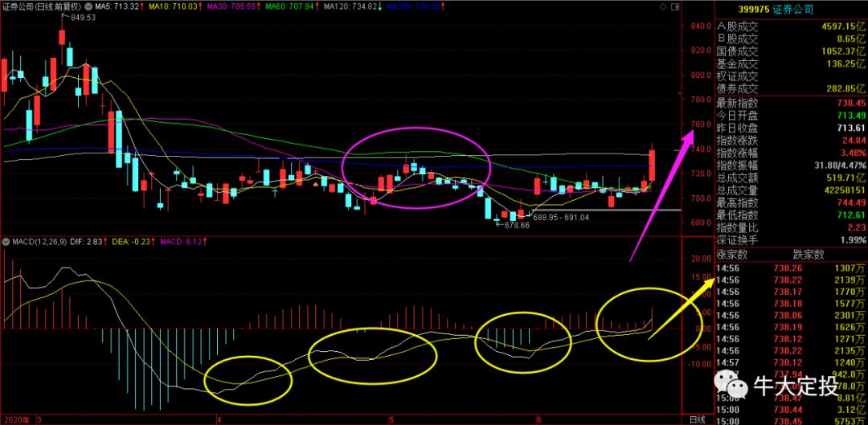The height and width of the screenshot is (425, 868).
Task: Expand the dropdown beside 证券公司 chart title
Action: (87, 6)
